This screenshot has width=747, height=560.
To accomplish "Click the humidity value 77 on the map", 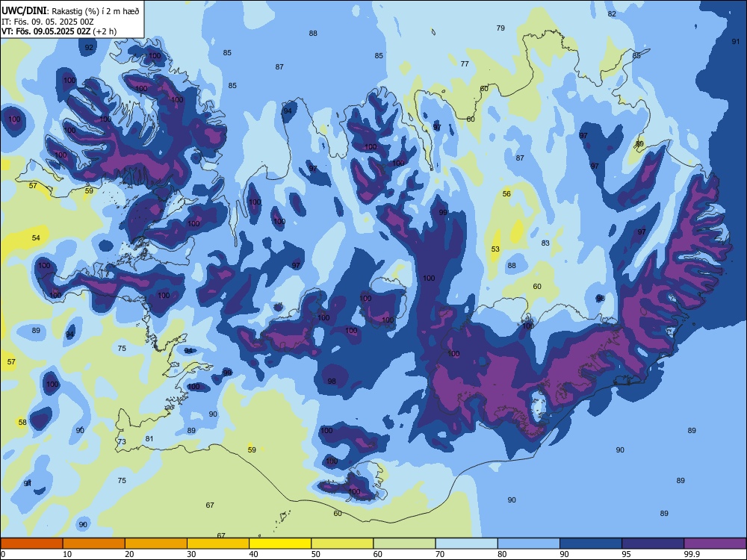I will coord(465,63).
